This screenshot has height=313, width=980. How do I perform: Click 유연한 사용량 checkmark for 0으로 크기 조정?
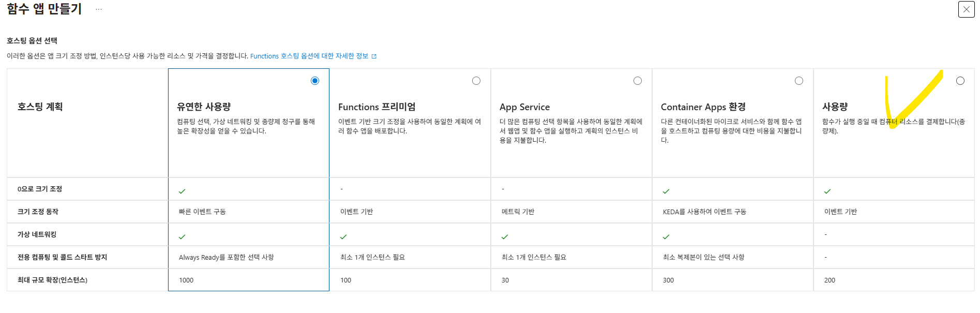click(182, 191)
